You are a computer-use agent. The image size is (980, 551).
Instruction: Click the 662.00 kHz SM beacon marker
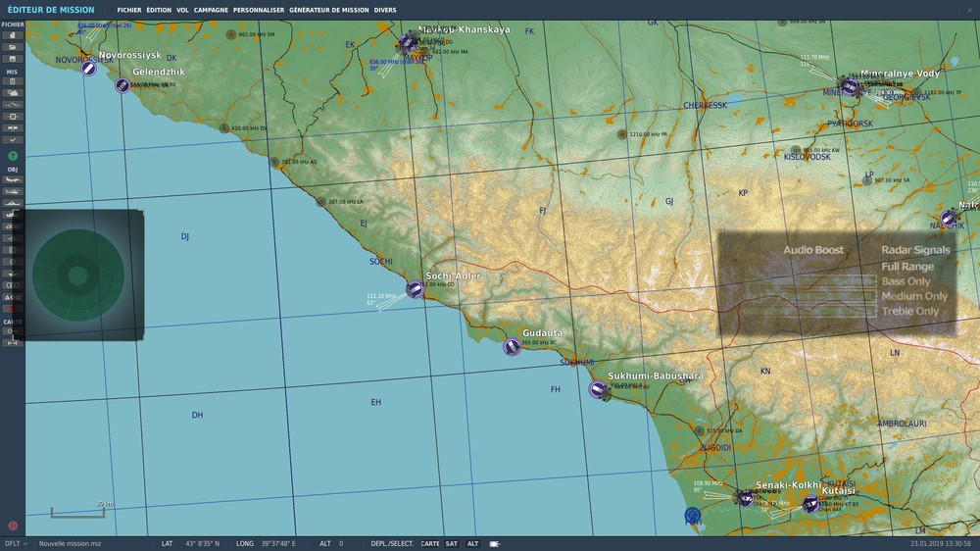(231, 34)
